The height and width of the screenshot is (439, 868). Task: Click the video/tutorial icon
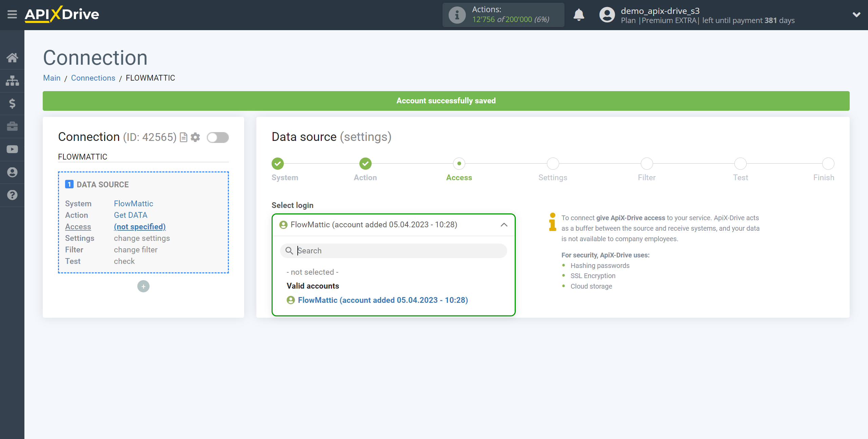[12, 149]
